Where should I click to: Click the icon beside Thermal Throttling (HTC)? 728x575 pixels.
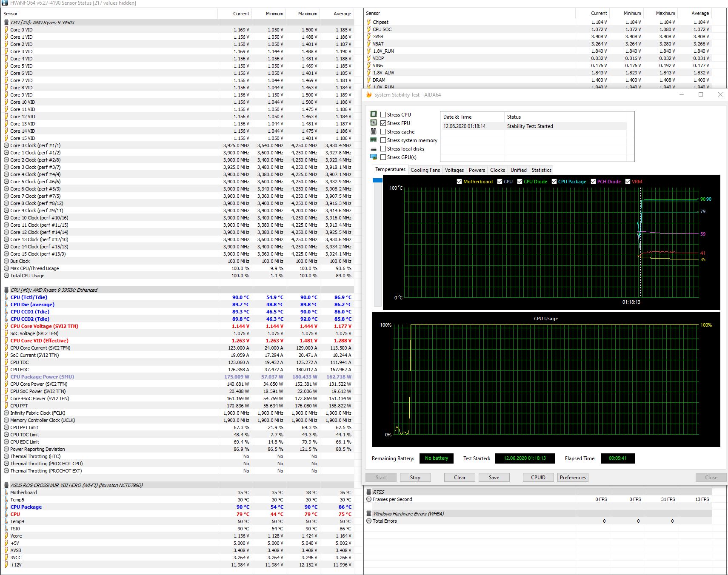[x=6, y=456]
